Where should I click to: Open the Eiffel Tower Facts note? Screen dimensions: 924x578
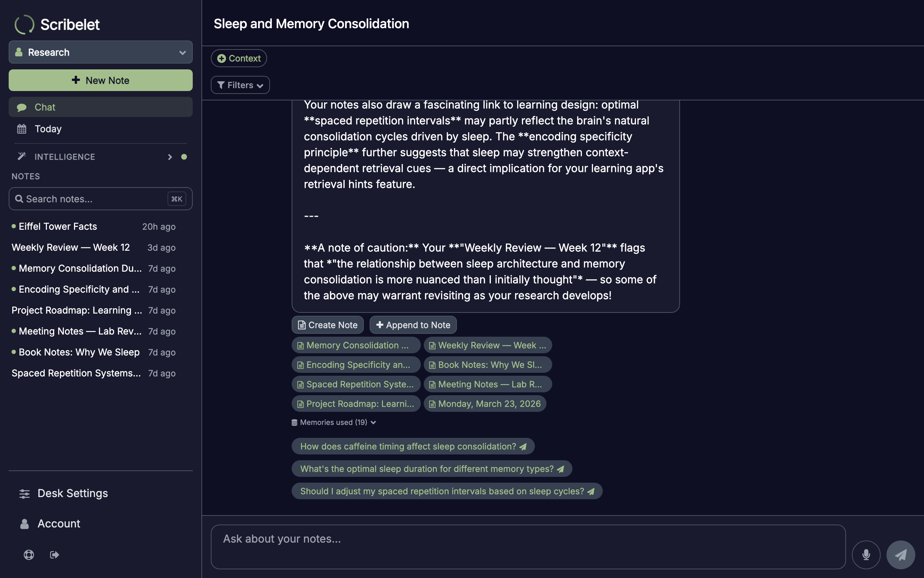(x=93, y=226)
